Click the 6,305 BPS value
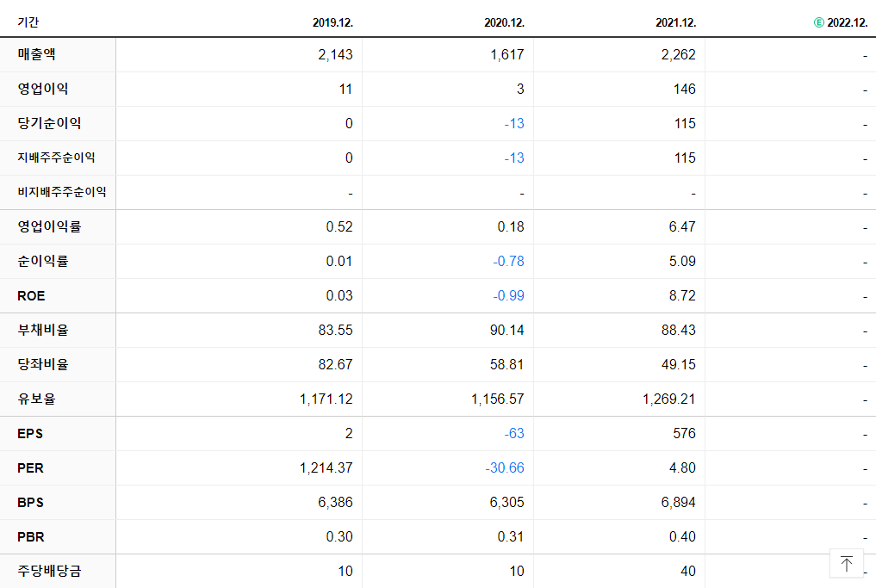Screen dimensions: 876x588 pyautogui.click(x=506, y=503)
